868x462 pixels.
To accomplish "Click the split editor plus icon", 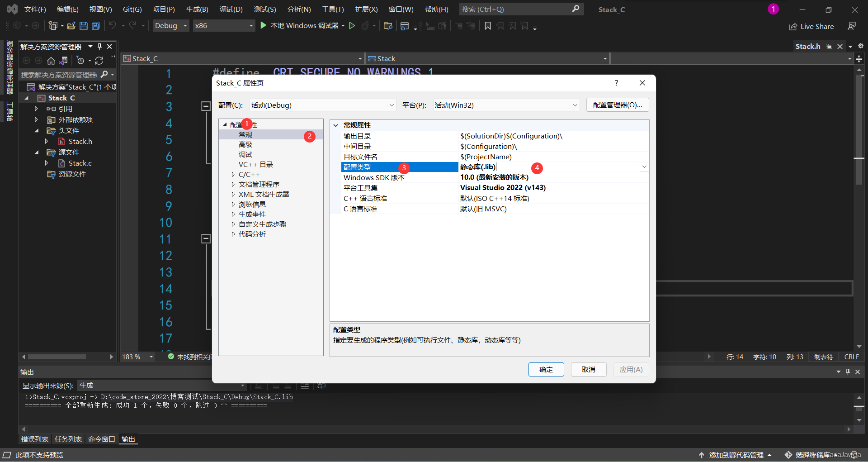I will coord(859,59).
